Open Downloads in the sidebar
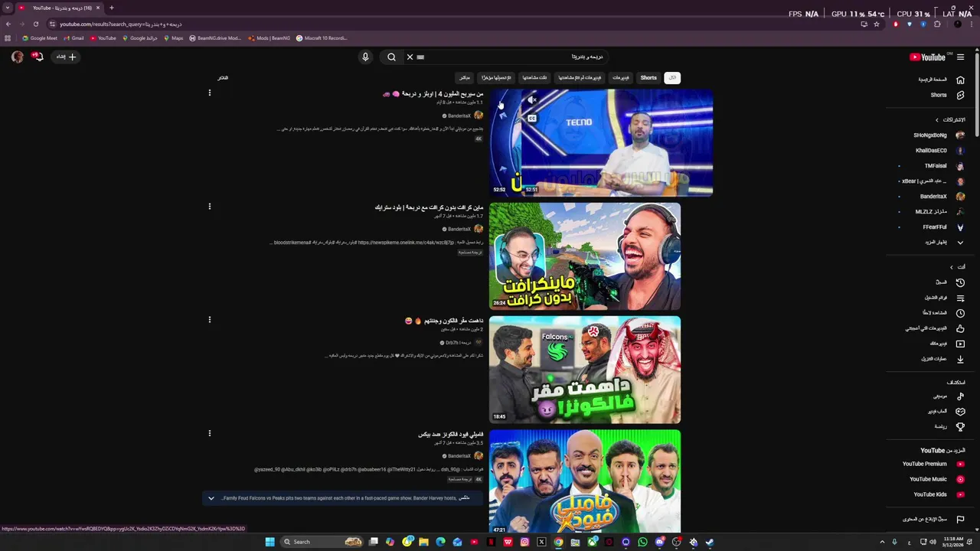Viewport: 980px width, 551px height. click(940, 359)
